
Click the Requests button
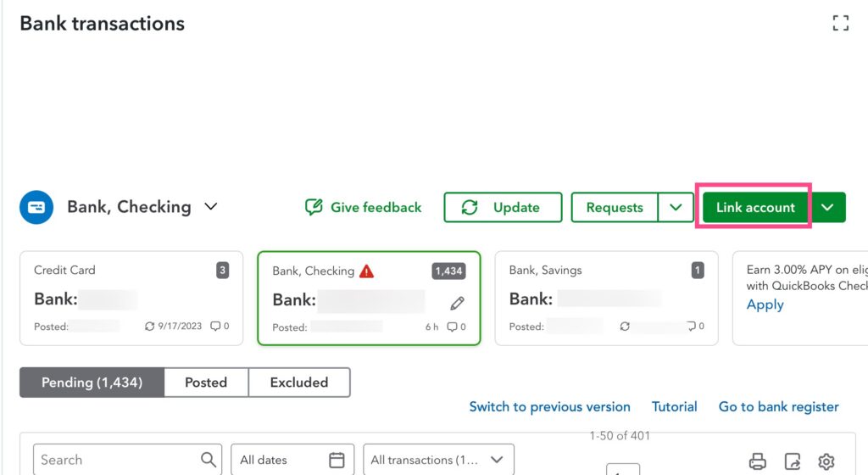click(615, 207)
